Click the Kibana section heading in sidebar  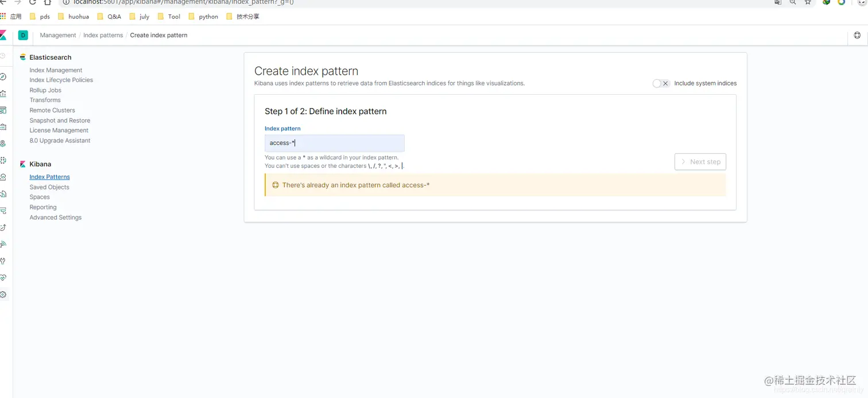point(40,164)
